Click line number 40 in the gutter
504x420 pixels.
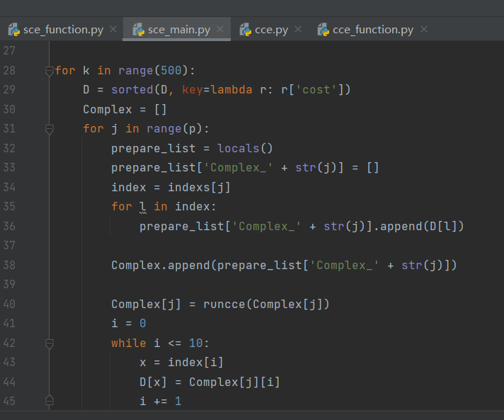tap(9, 305)
